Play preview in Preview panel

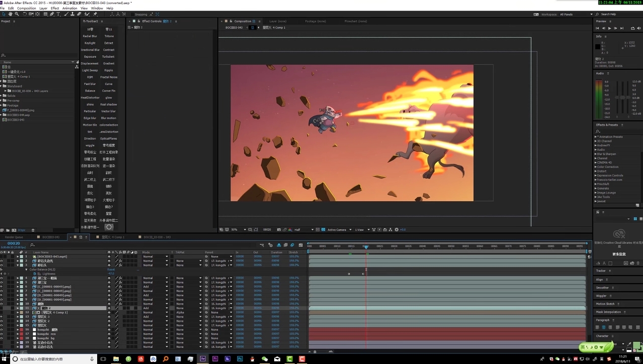click(610, 28)
